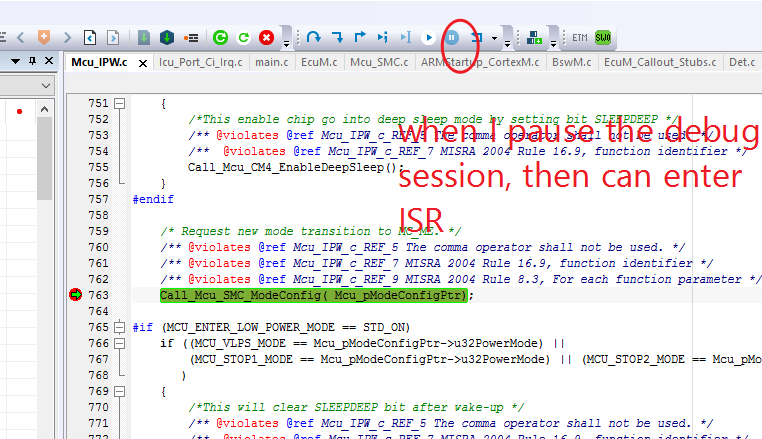The height and width of the screenshot is (439, 762).
Task: Switch to the Icu_Port_Ci_Irq.c tab
Action: pos(200,62)
